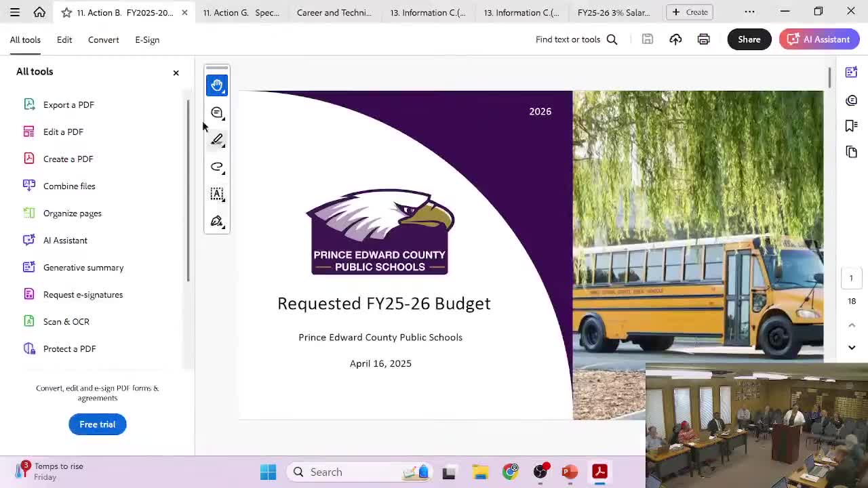This screenshot has height=488, width=868.
Task: Print the document with the printer icon
Action: point(703,39)
